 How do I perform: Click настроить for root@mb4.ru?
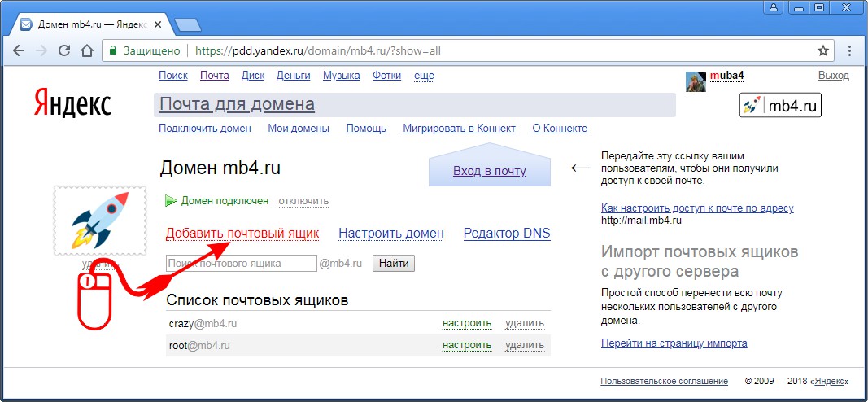(467, 346)
